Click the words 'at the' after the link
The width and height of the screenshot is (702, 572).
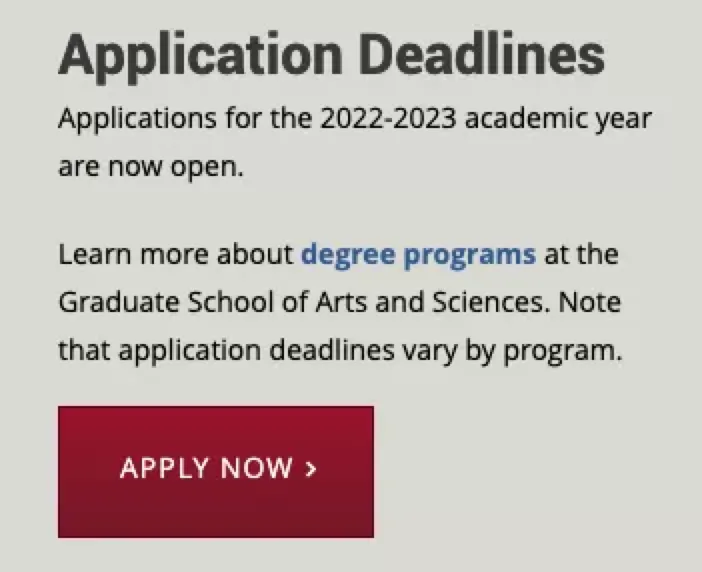[x=582, y=254]
